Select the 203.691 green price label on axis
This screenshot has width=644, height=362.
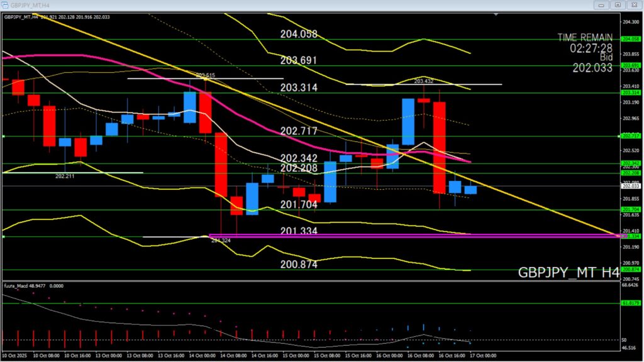click(x=630, y=65)
